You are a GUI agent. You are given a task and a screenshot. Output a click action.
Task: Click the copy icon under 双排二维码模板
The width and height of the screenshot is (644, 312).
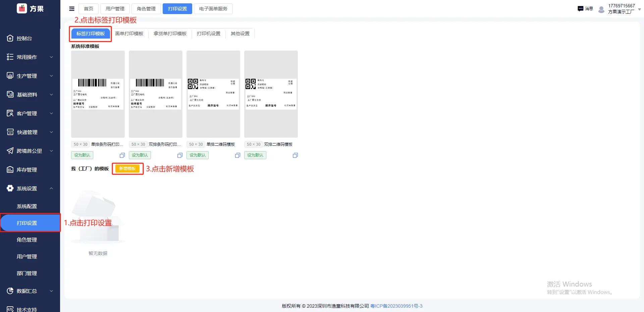(295, 155)
